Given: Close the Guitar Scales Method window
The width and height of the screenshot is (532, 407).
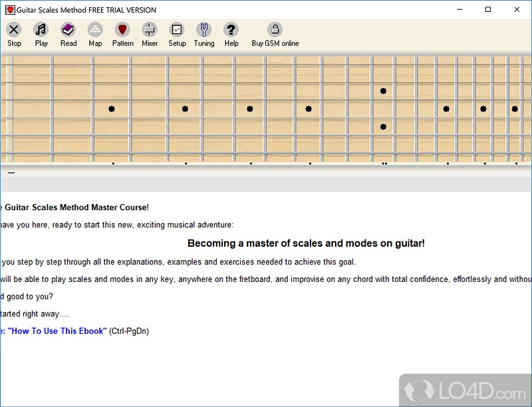Looking at the screenshot, I should click(517, 9).
